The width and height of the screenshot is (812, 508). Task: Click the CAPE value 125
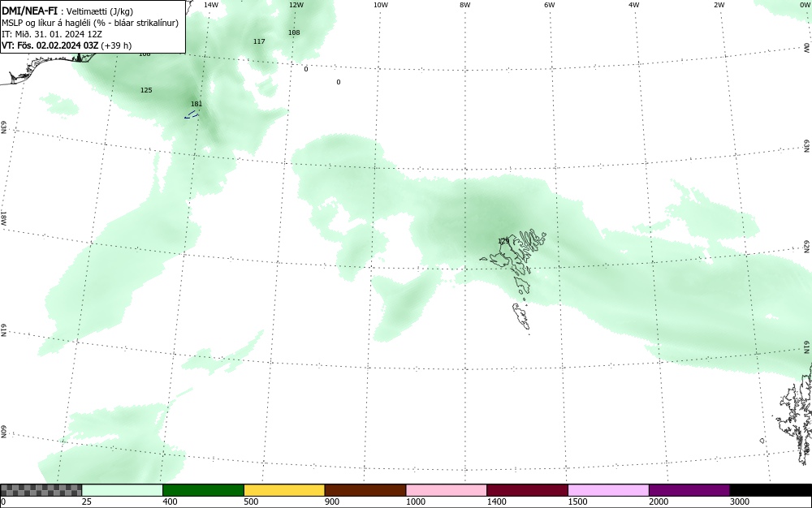[x=146, y=90]
